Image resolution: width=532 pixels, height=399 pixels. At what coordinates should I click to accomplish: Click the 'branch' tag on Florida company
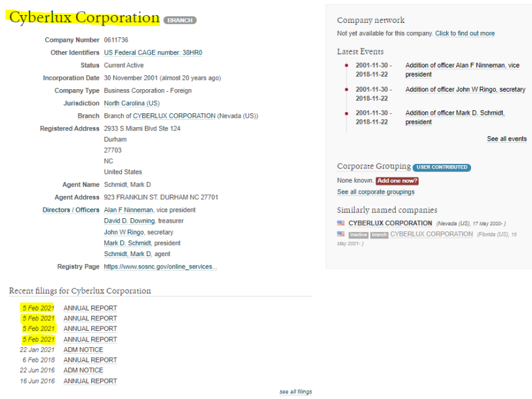click(379, 235)
